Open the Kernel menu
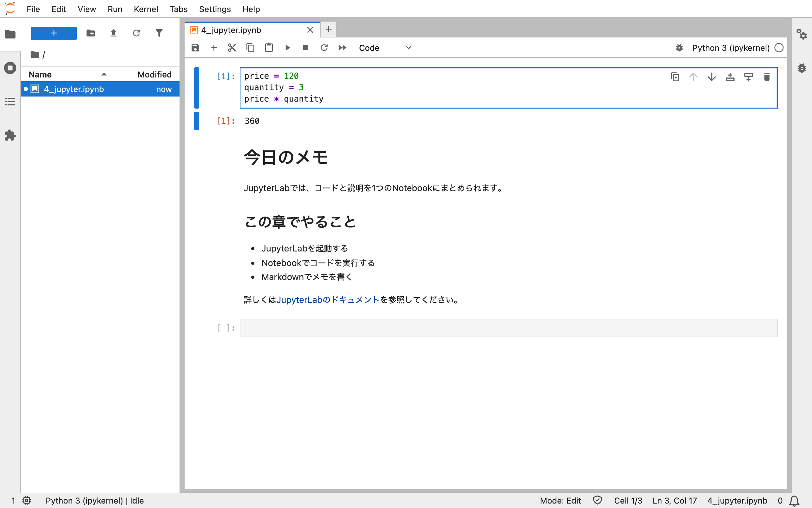 (x=146, y=9)
